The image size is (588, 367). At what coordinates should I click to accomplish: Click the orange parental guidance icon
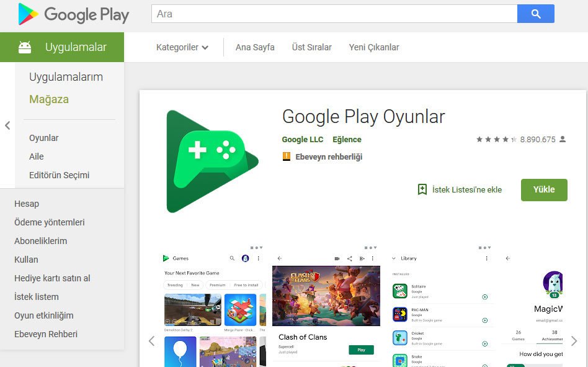(x=287, y=156)
